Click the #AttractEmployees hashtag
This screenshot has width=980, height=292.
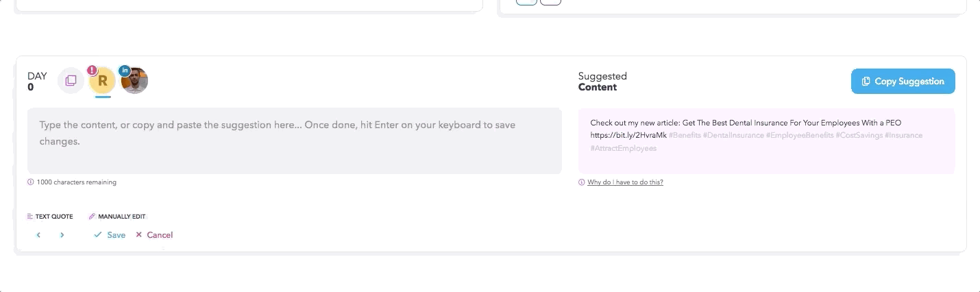[x=623, y=148]
